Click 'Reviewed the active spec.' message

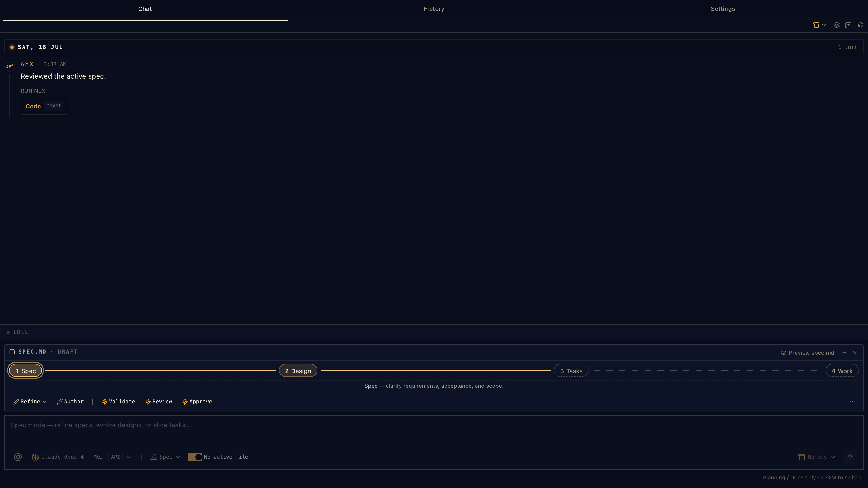tap(63, 76)
